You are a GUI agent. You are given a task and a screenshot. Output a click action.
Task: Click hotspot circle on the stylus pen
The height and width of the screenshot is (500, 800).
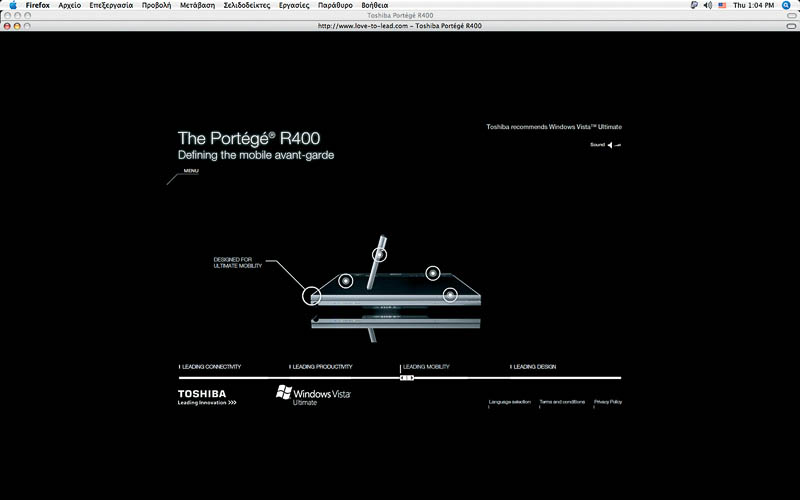click(379, 255)
